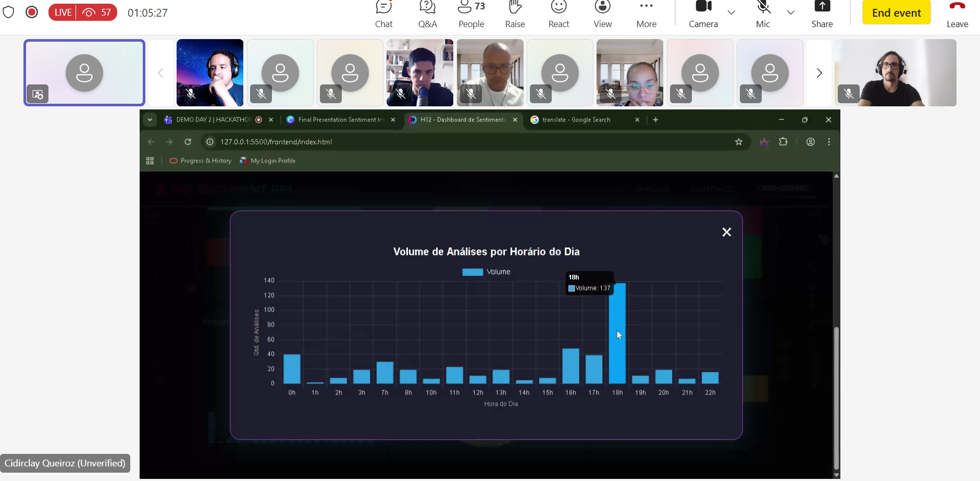Open the Q&A panel
The image size is (980, 481).
tap(427, 14)
